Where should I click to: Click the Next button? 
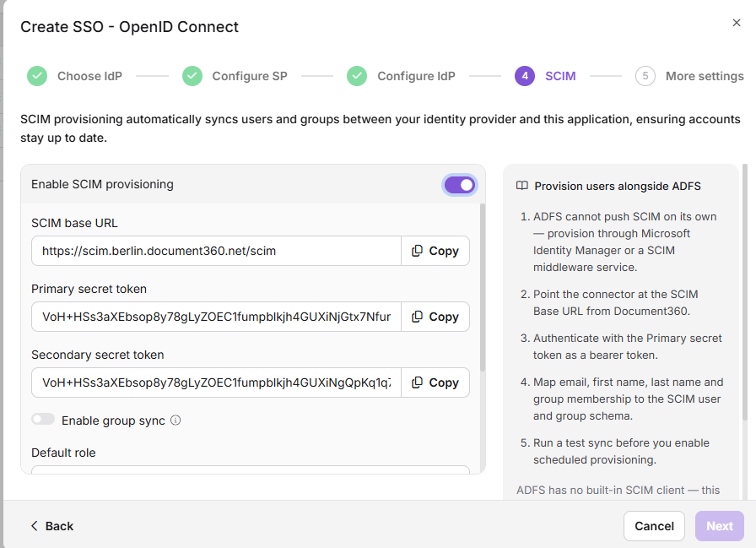click(720, 526)
